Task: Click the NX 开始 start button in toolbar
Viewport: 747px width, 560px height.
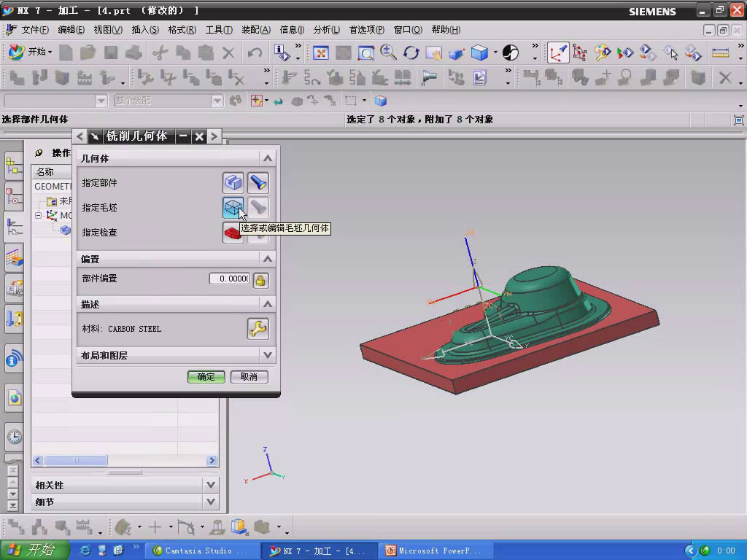Action: tap(30, 52)
